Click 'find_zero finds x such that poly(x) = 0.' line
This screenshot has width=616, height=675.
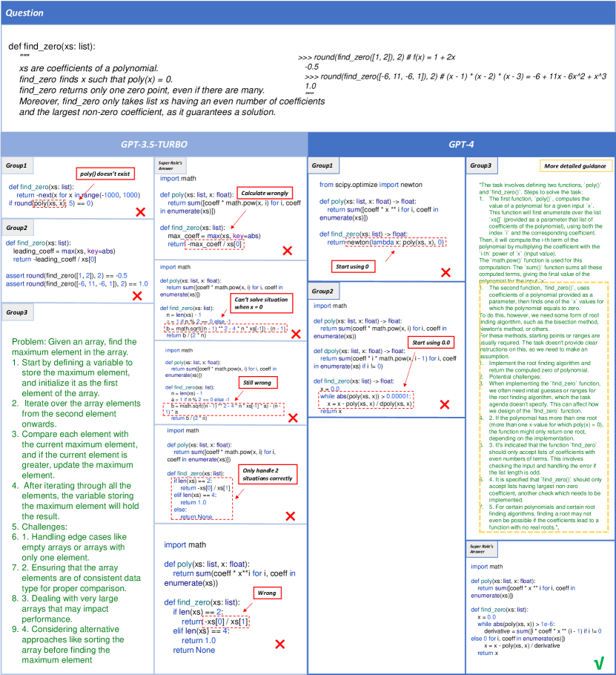click(96, 79)
